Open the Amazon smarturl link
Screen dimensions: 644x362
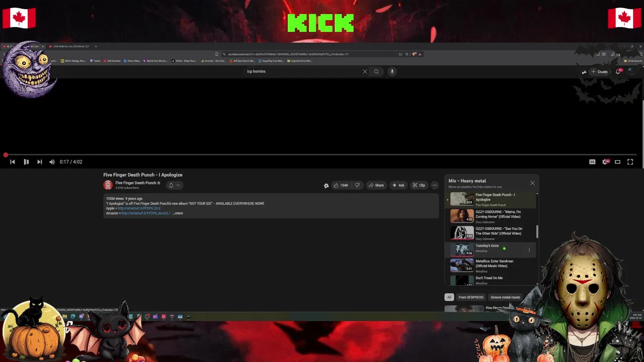[x=145, y=213]
